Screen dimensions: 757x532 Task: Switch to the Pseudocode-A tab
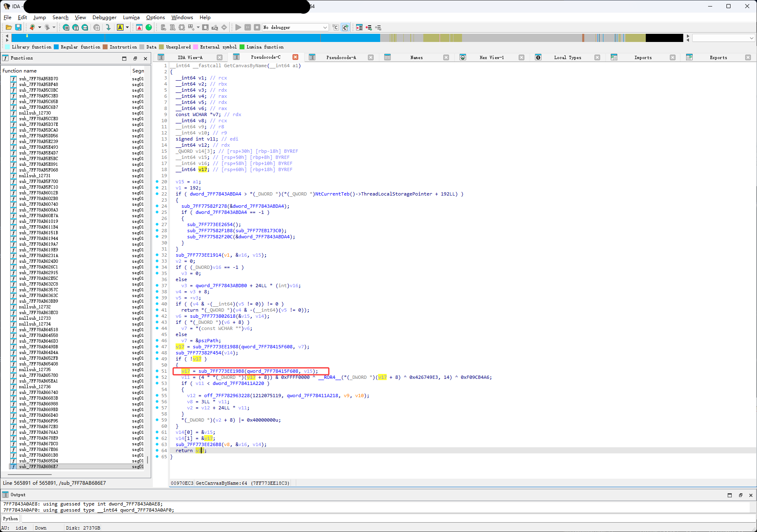341,57
